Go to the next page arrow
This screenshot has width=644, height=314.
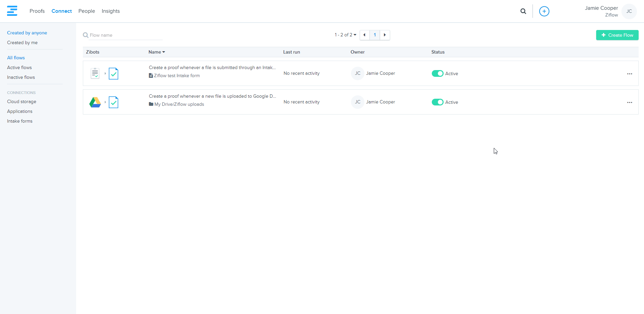[385, 35]
